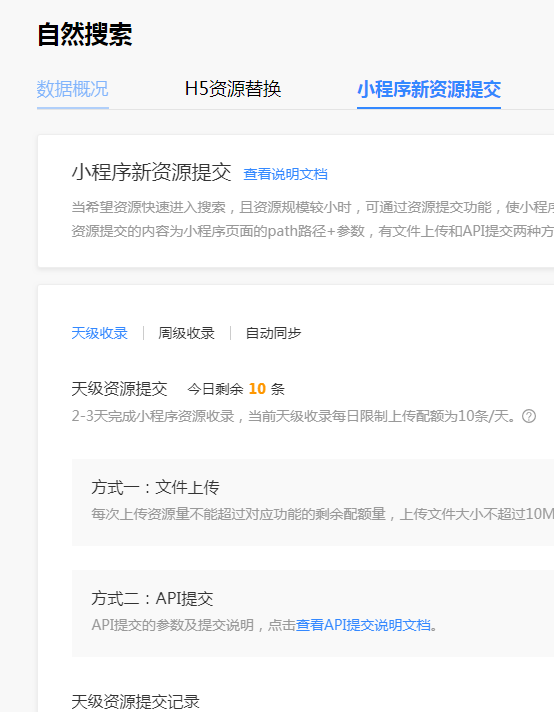Click the 方式二:API提交 heading
Viewport: 554px width, 712px height.
(x=152, y=598)
